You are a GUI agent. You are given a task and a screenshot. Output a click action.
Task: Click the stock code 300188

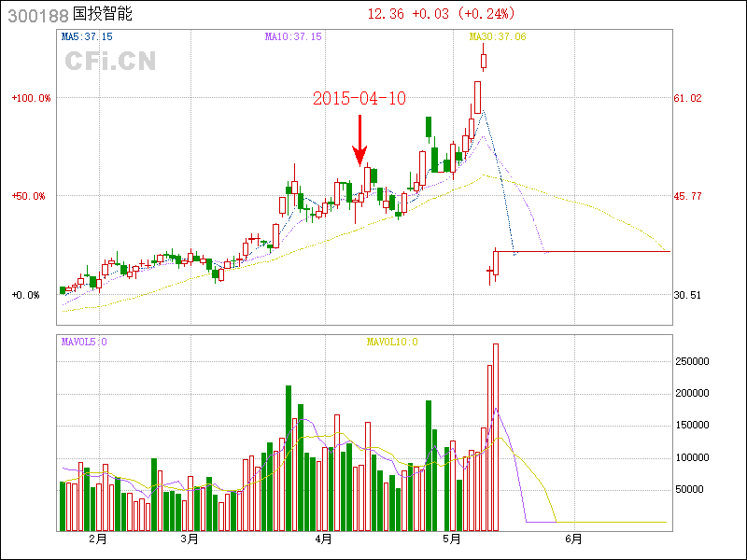pos(36,15)
